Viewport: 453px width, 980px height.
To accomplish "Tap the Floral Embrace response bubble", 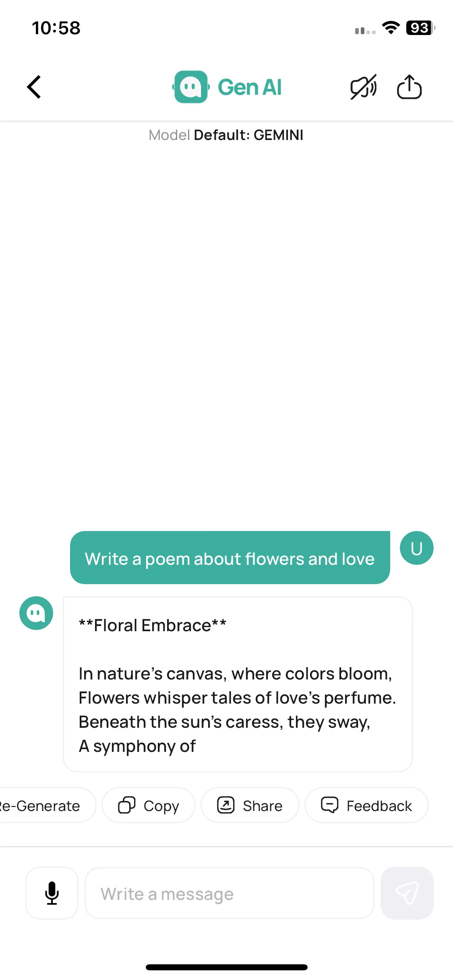I will (x=238, y=684).
